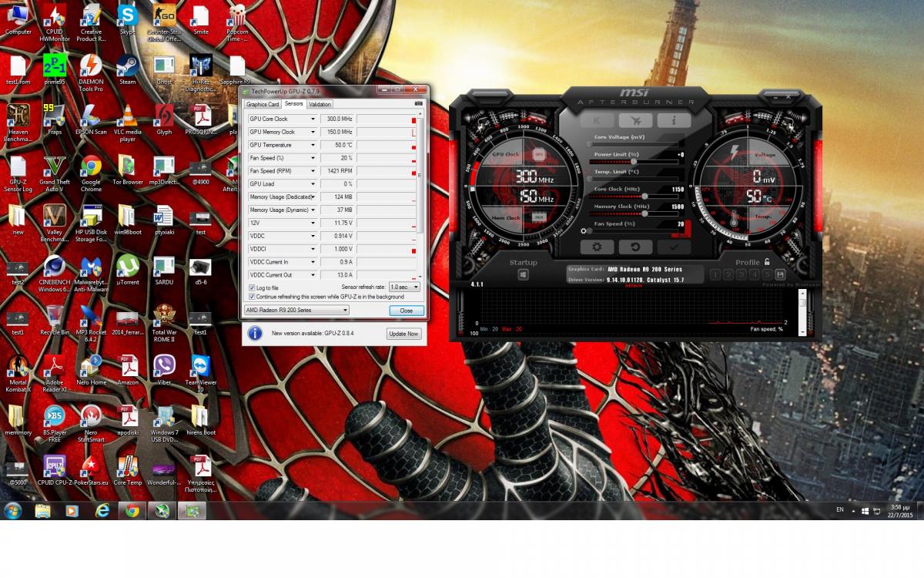Open Afterburner settings gear button

(x=597, y=247)
